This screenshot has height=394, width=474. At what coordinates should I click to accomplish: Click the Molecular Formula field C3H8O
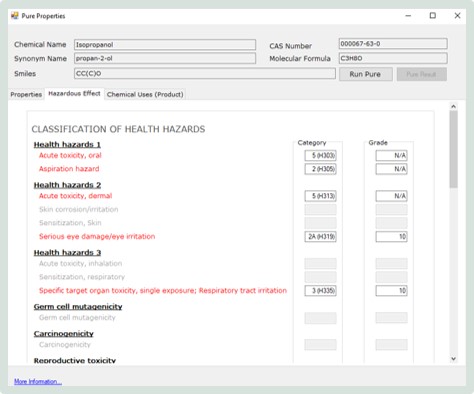coord(393,58)
